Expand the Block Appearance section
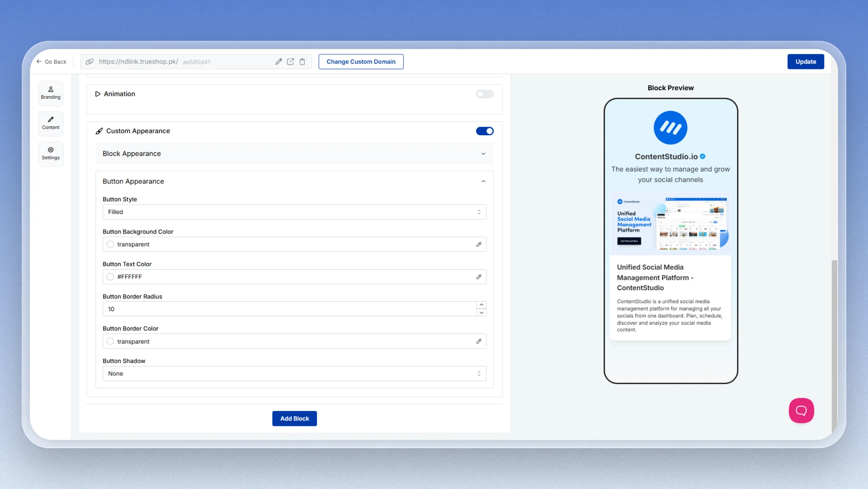The width and height of the screenshot is (868, 489). click(294, 153)
